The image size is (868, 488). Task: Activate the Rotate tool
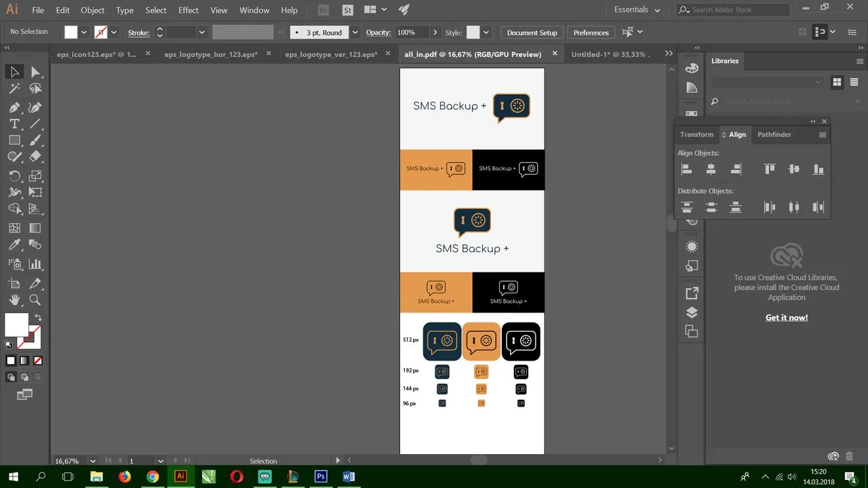click(14, 176)
